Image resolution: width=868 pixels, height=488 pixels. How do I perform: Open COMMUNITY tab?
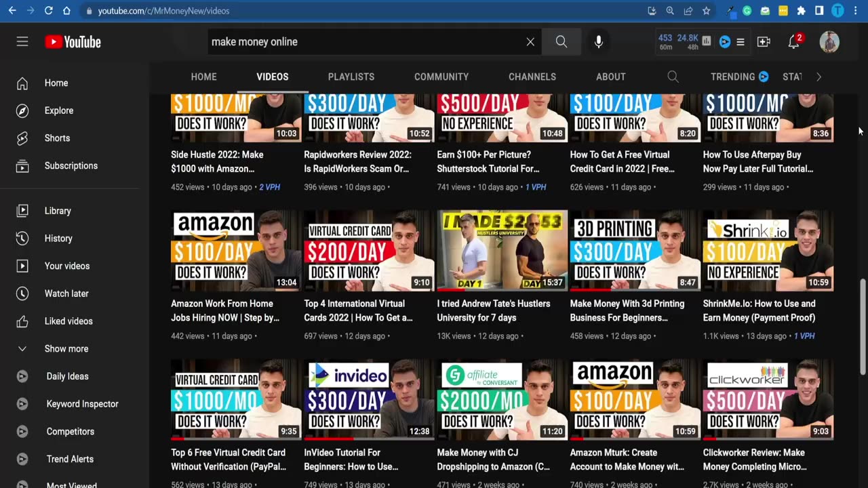click(441, 77)
